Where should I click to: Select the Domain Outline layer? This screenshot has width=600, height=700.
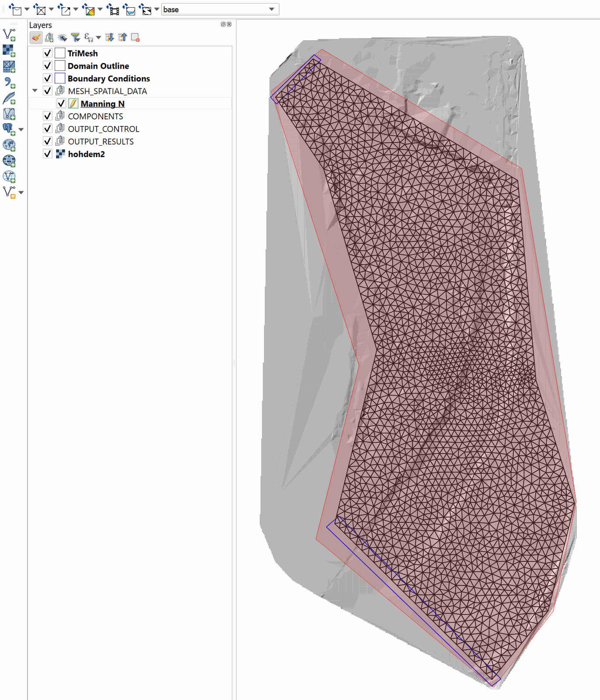click(98, 66)
